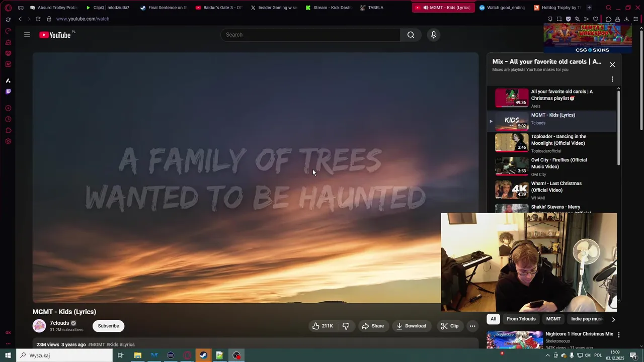Select the All filter chip

tap(494, 319)
